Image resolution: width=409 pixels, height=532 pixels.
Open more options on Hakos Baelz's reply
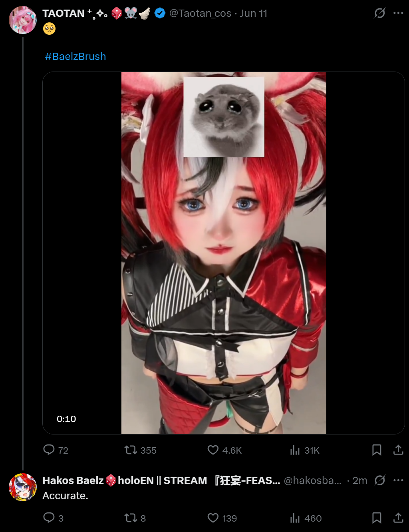click(x=398, y=480)
